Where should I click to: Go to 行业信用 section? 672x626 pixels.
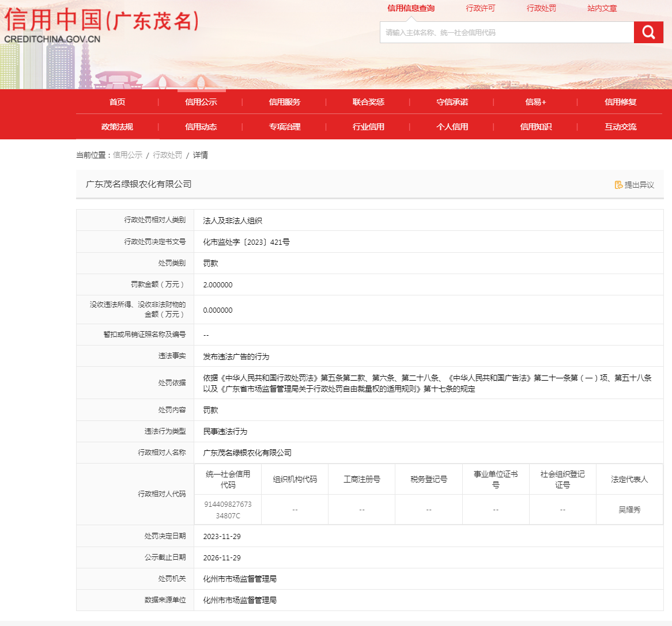(368, 127)
